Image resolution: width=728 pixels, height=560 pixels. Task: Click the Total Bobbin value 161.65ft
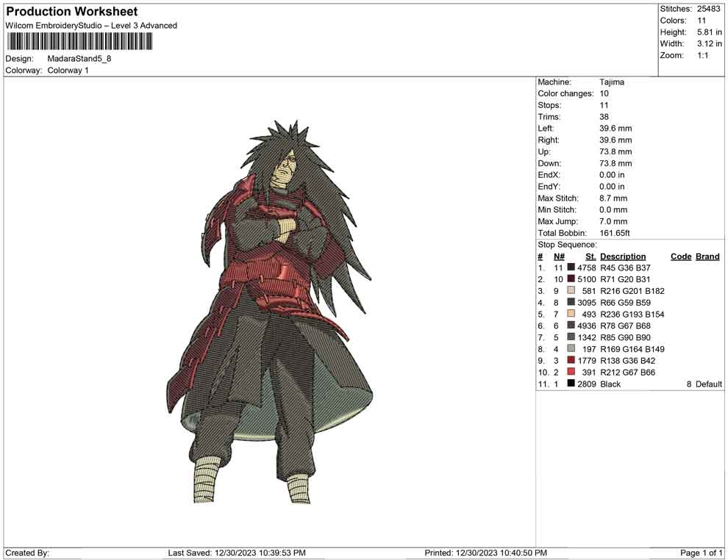pos(614,233)
